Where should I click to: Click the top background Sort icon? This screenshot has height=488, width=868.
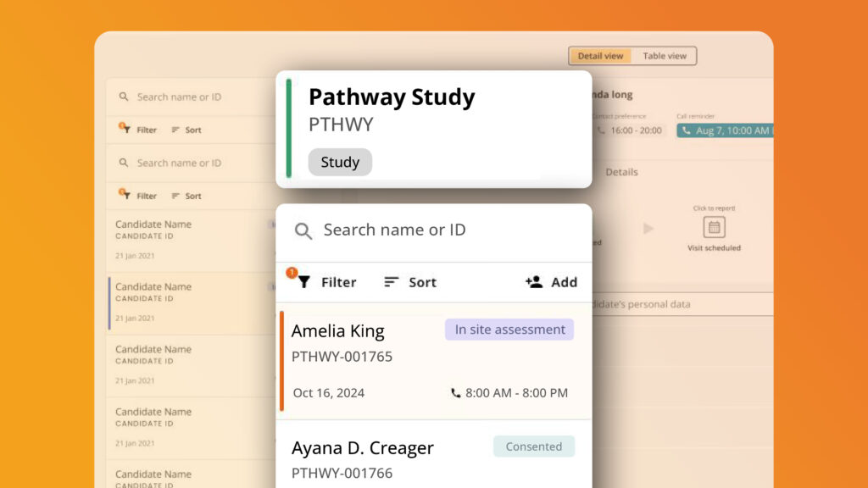tap(175, 130)
